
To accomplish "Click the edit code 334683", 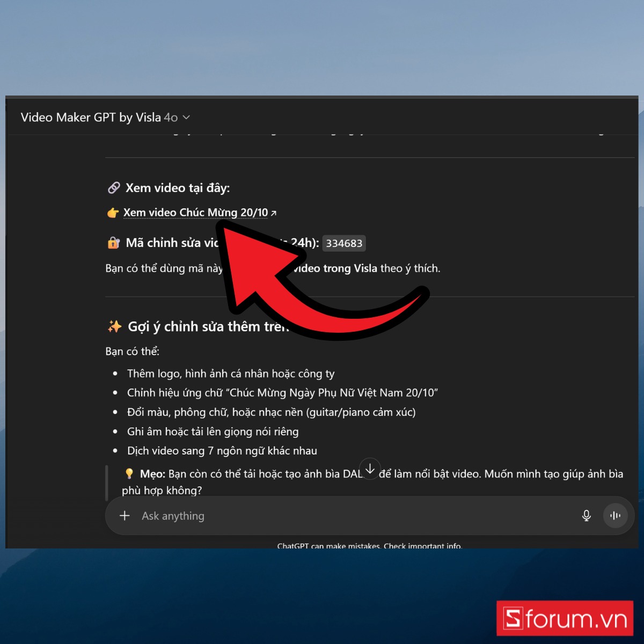I will pyautogui.click(x=344, y=243).
